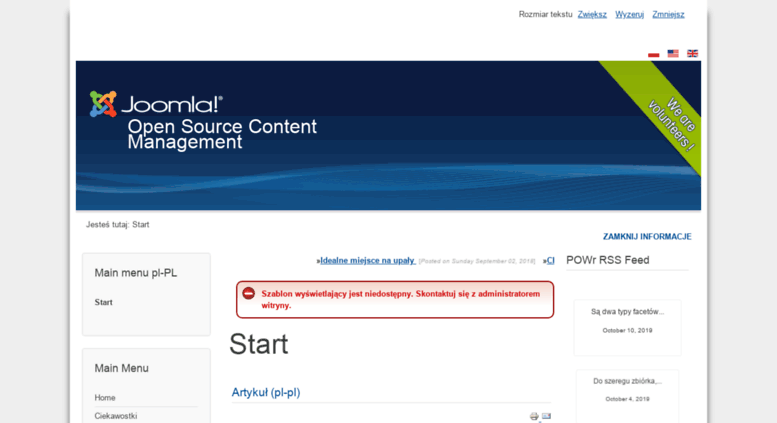This screenshot has width=777, height=423.
Task: Decrease text size with Zmniejsz link
Action: pyautogui.click(x=668, y=14)
